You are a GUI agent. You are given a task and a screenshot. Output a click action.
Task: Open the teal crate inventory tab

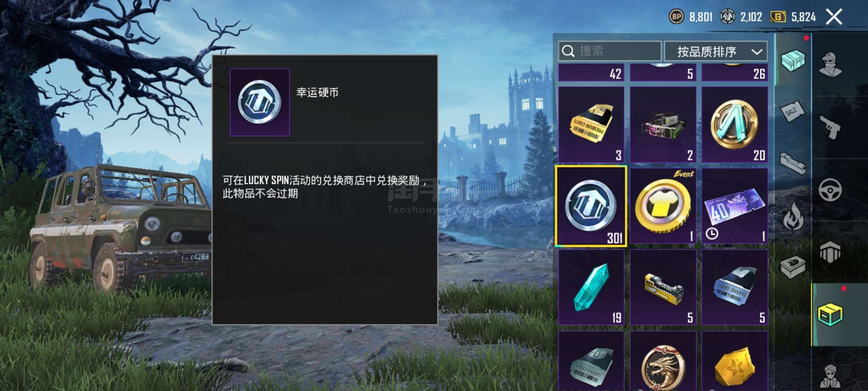point(793,60)
